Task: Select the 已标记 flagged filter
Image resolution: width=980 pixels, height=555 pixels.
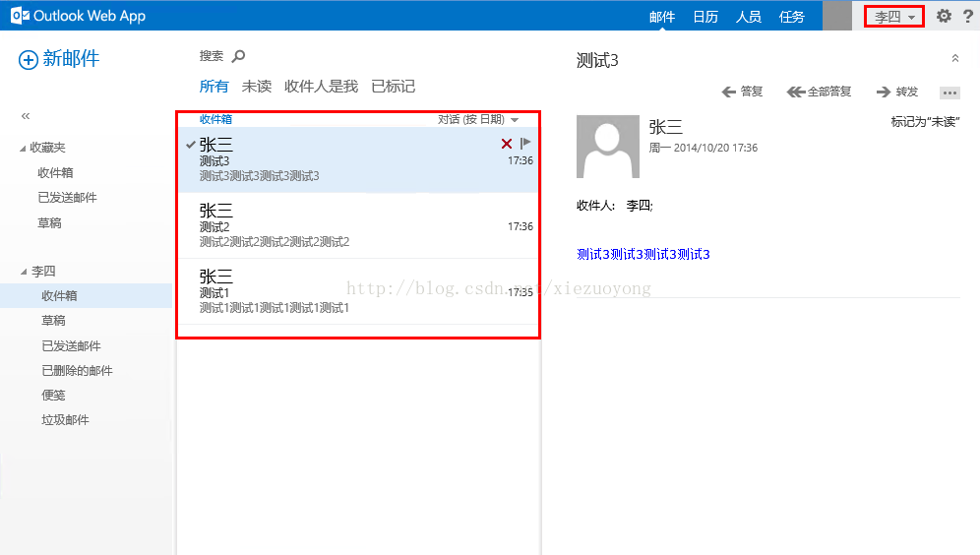Action: pyautogui.click(x=394, y=87)
